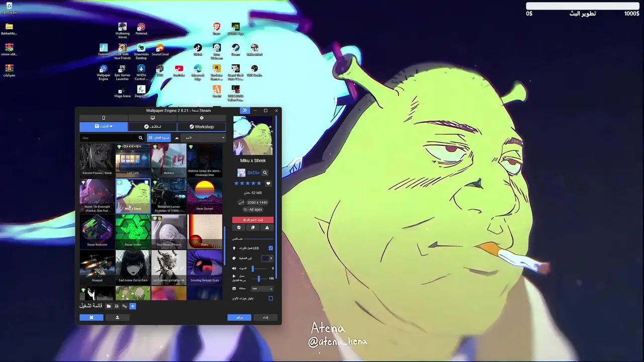644x362 pixels.
Task: Select the Razer Vortex wallpaper thumbnail
Action: 133,231
